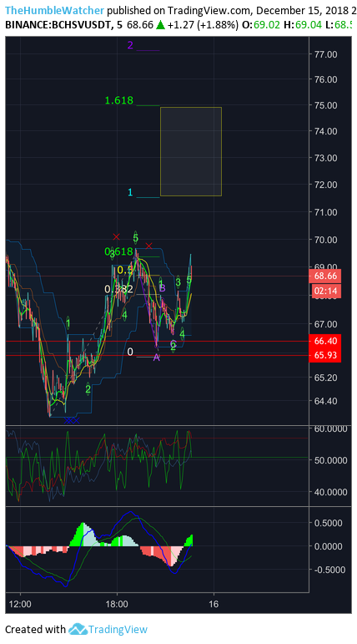The image size is (357, 644).
Task: Click the yellow-bordered target rectangle drawing
Action: pos(191,151)
